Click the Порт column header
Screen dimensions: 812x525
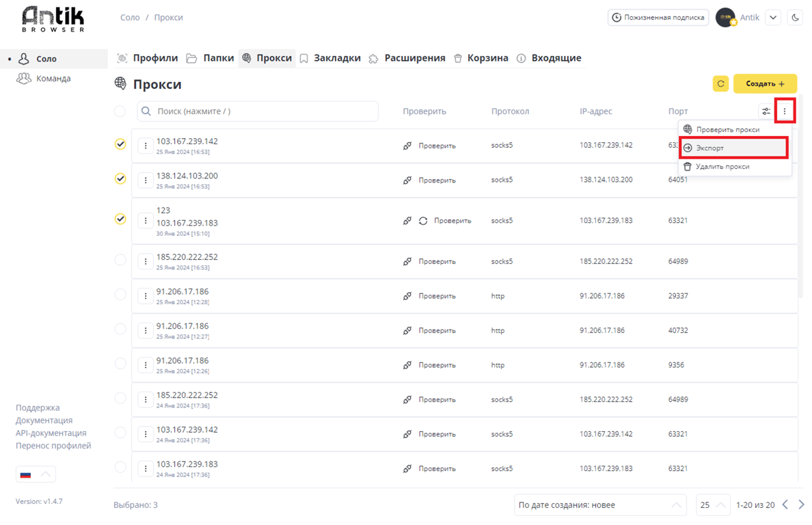tap(678, 111)
